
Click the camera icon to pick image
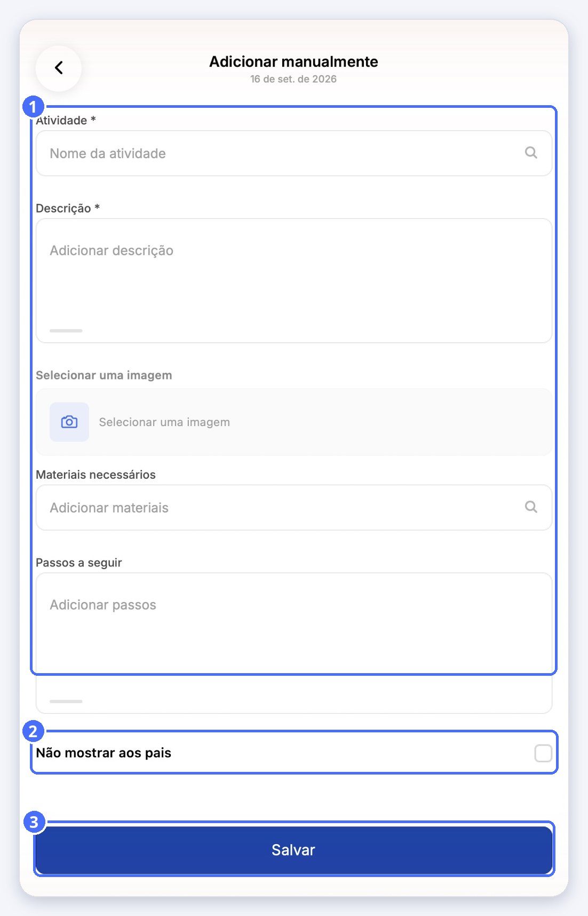point(69,422)
